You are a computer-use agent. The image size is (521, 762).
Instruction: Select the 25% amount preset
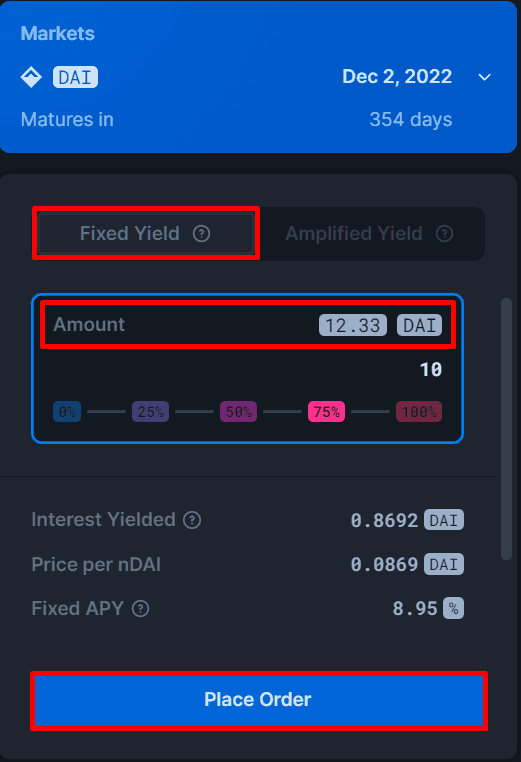click(151, 412)
